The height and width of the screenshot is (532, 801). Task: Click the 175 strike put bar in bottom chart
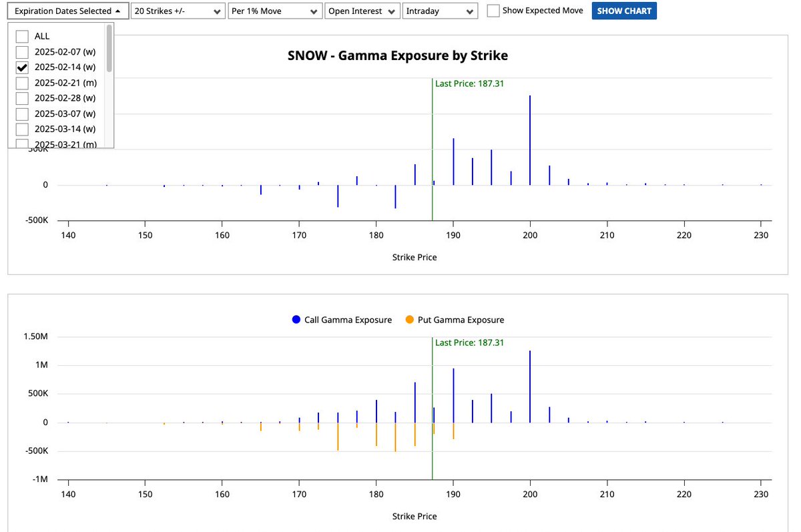338,437
